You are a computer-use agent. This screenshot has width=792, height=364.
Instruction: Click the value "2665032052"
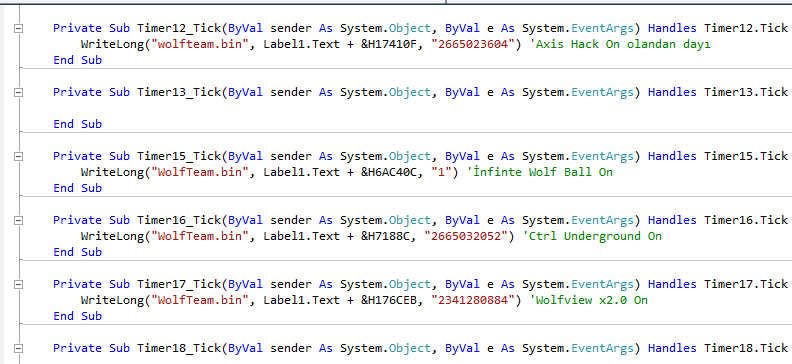tap(466, 236)
